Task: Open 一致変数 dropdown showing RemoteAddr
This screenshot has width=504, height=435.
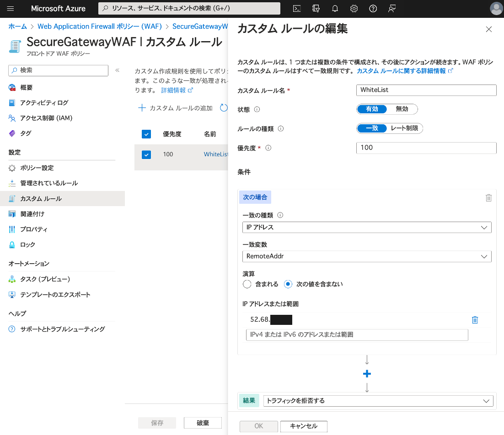Action: click(x=367, y=256)
